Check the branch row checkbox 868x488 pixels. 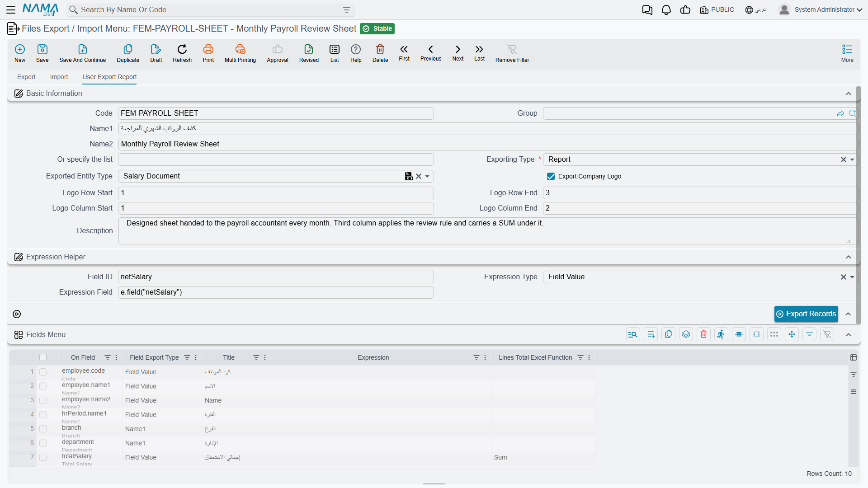(43, 429)
